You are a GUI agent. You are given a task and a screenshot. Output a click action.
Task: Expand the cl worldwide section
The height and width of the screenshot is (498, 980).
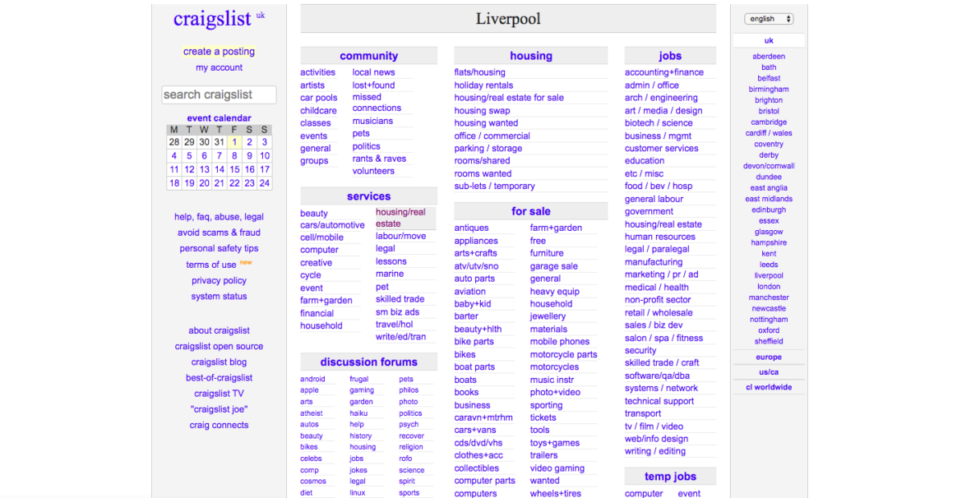[769, 387]
